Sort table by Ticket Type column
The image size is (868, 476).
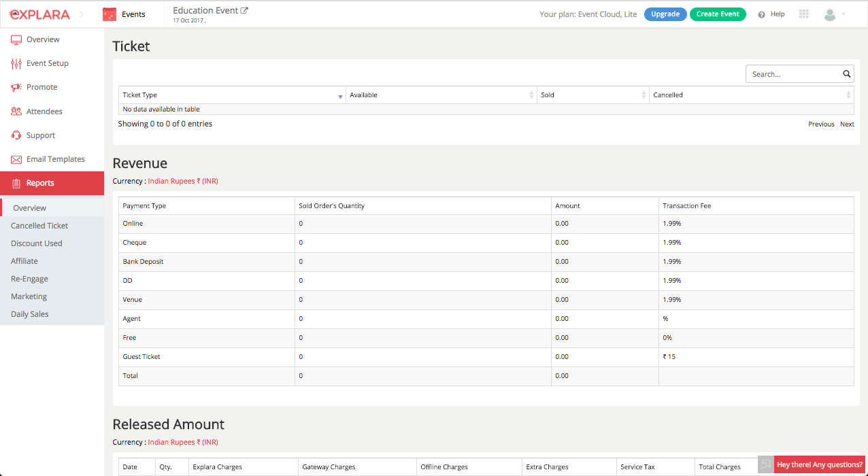232,95
